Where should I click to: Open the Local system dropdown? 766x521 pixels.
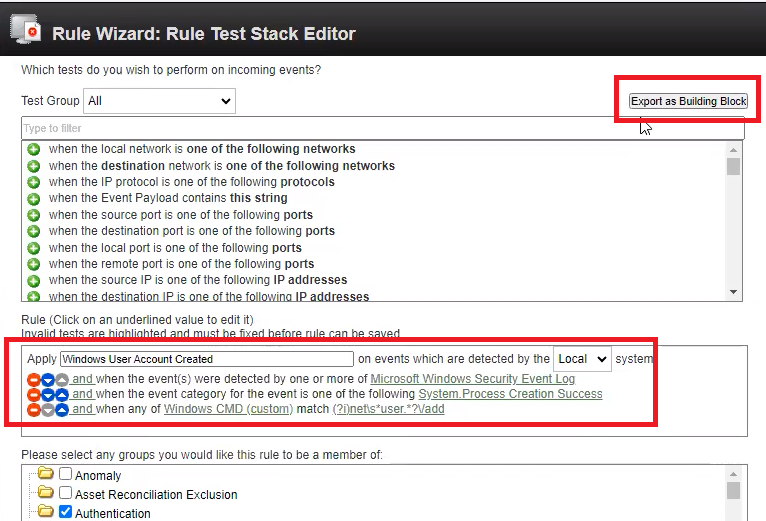pos(582,359)
